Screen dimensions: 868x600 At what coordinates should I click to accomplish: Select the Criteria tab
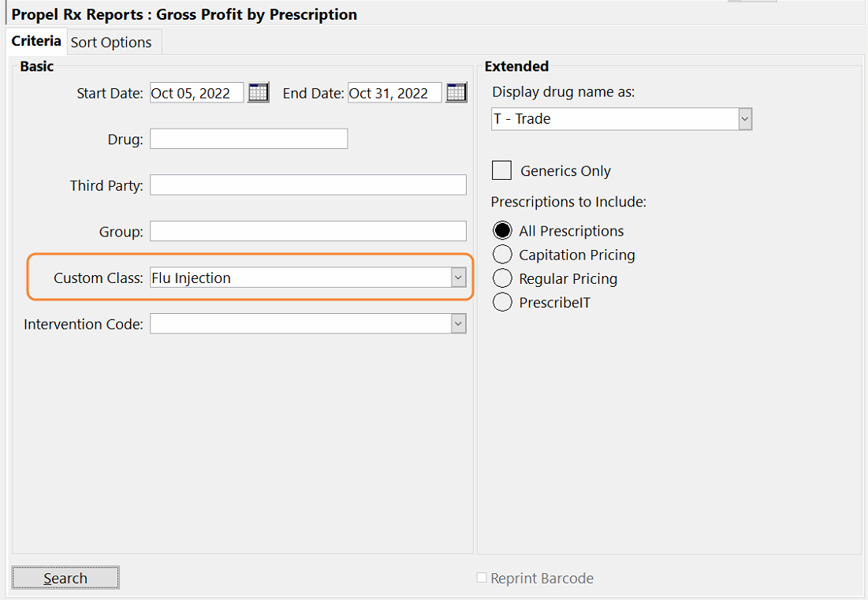tap(36, 41)
